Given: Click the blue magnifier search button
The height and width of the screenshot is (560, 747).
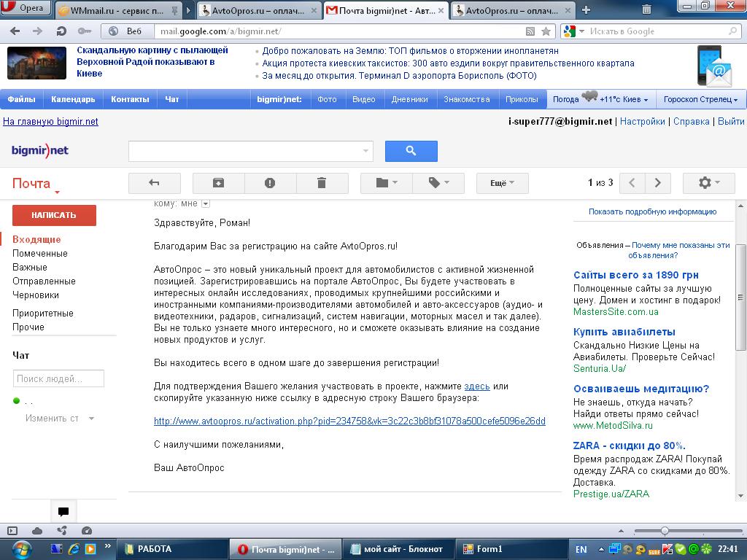Looking at the screenshot, I should [x=411, y=151].
